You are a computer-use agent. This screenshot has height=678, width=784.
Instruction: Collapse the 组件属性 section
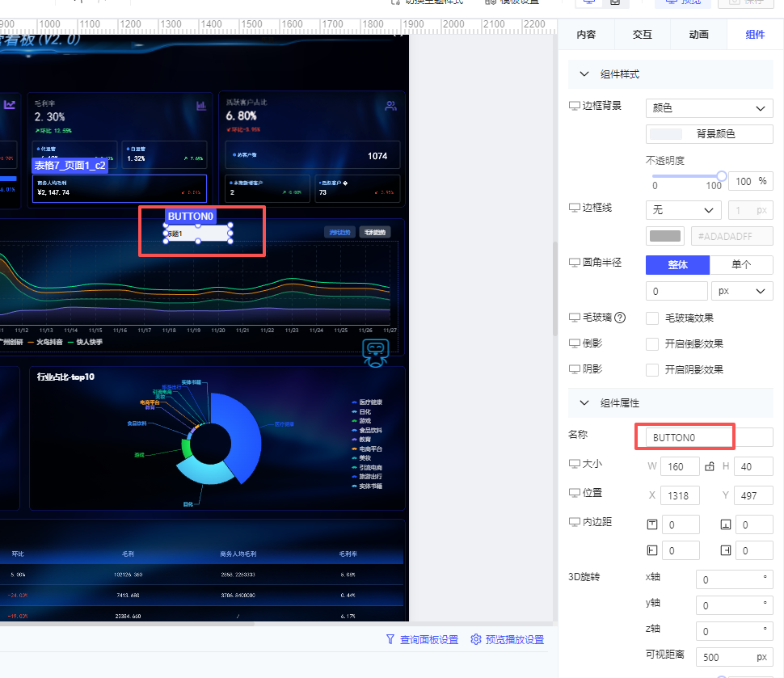coord(584,402)
